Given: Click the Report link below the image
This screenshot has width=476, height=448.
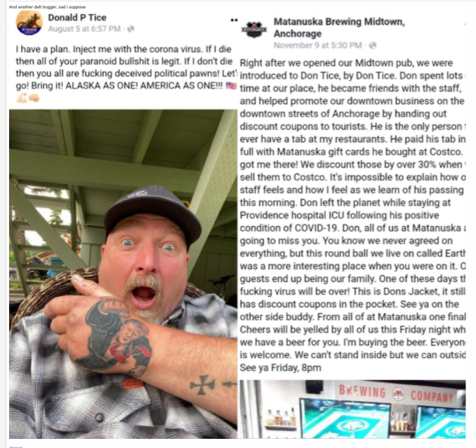Looking at the screenshot, I should coord(15,447).
